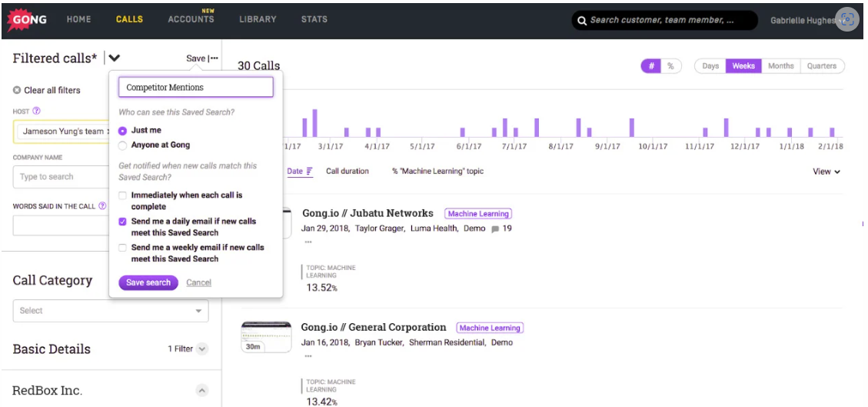This screenshot has width=868, height=407.
Task: Sort calls by Date
Action: (x=294, y=171)
